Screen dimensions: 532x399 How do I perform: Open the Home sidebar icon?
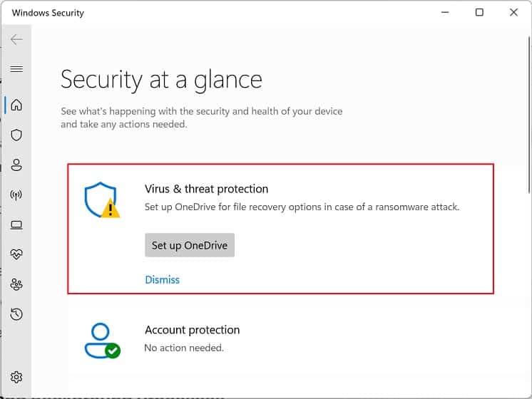click(x=16, y=105)
